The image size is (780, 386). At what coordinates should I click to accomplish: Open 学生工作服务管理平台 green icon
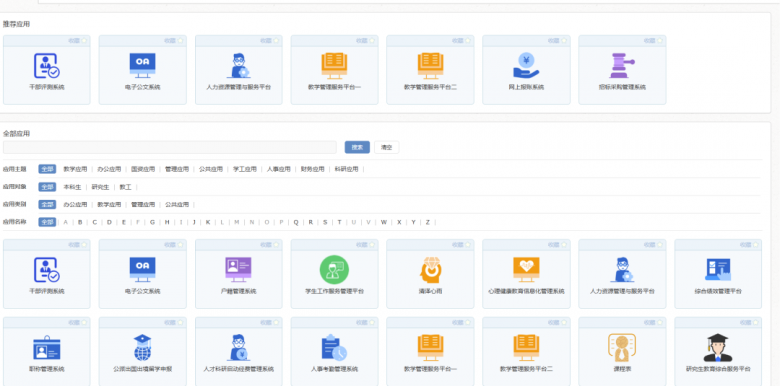click(x=334, y=270)
